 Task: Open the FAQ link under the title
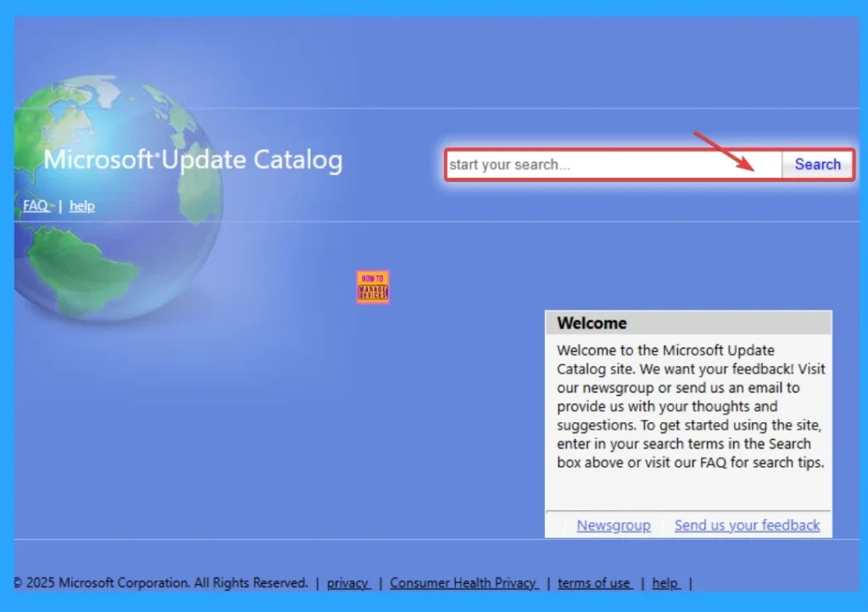(x=36, y=206)
